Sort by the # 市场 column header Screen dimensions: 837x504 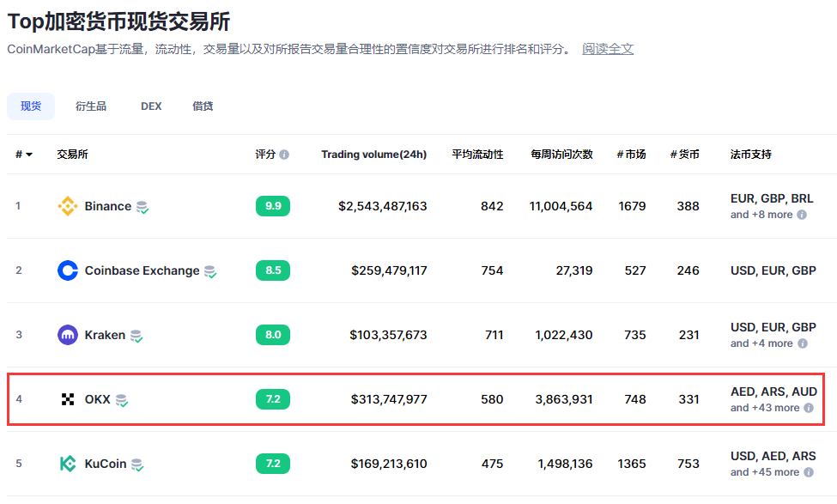(x=631, y=155)
